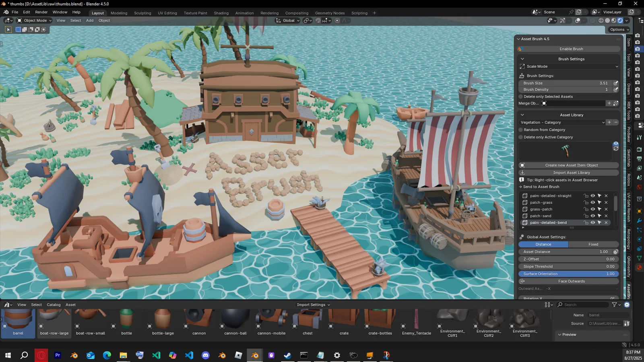This screenshot has width=644, height=362.
Task: Open the Blender application menu logo
Action: click(x=6, y=12)
